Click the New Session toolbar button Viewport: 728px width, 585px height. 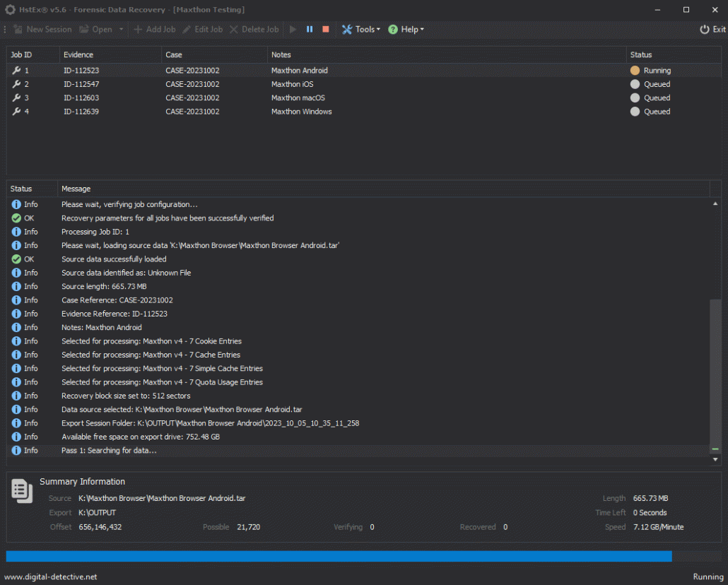42,29
